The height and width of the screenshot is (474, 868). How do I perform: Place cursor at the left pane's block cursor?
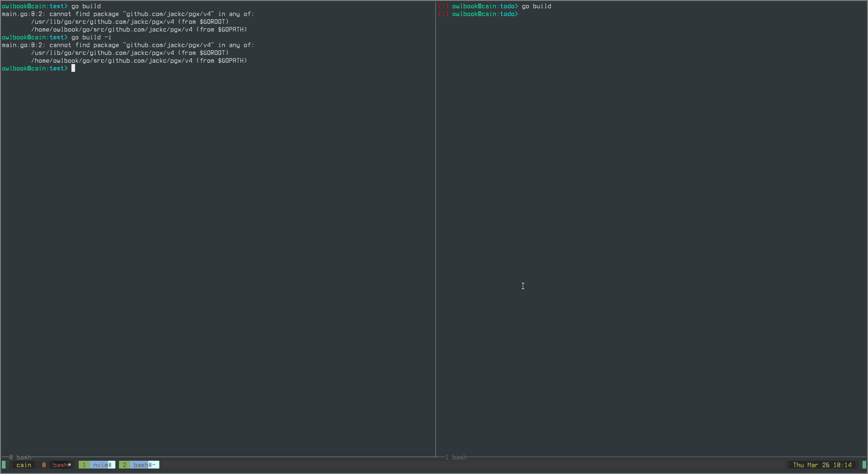[x=73, y=68]
